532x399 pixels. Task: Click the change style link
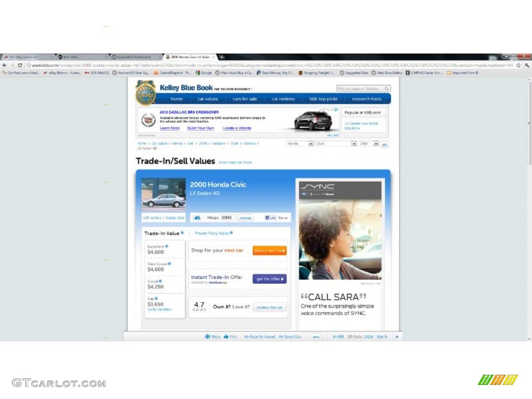pyautogui.click(x=175, y=218)
